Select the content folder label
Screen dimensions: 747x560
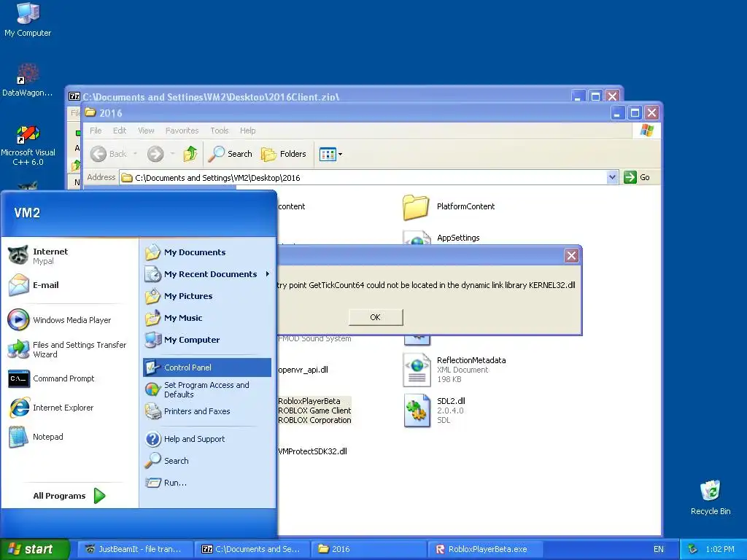tap(292, 206)
